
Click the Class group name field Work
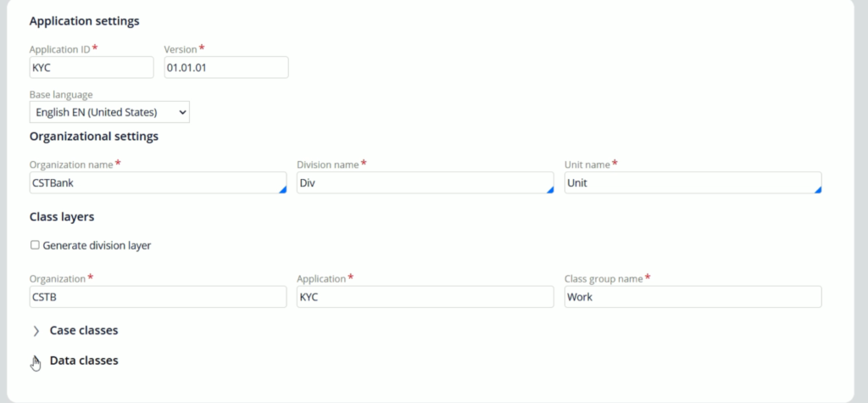(693, 297)
